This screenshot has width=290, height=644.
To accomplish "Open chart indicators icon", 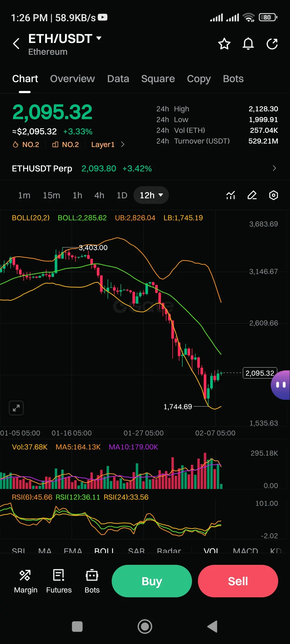I will coord(231,195).
